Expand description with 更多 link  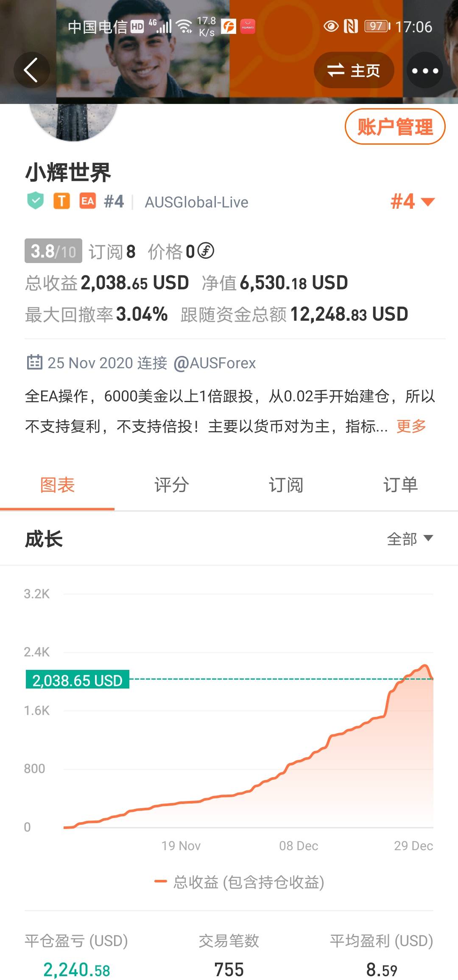tap(411, 426)
